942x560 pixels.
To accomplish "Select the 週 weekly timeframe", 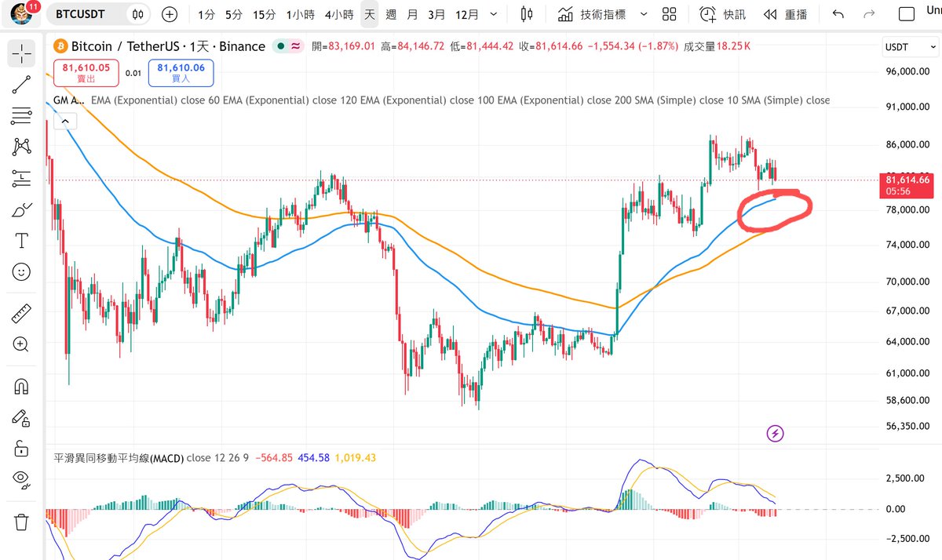I will pos(391,14).
